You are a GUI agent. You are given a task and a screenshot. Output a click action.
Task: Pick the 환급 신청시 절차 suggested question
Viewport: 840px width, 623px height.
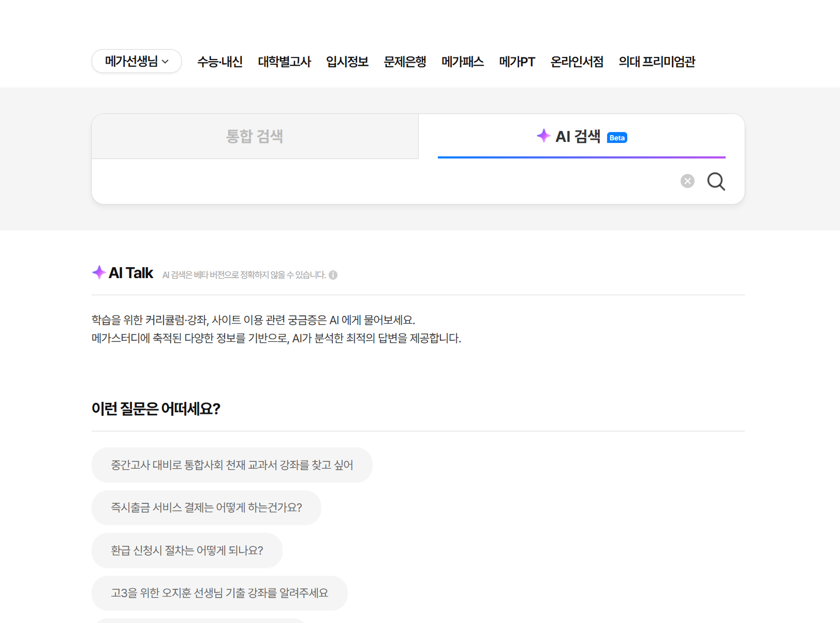187,550
